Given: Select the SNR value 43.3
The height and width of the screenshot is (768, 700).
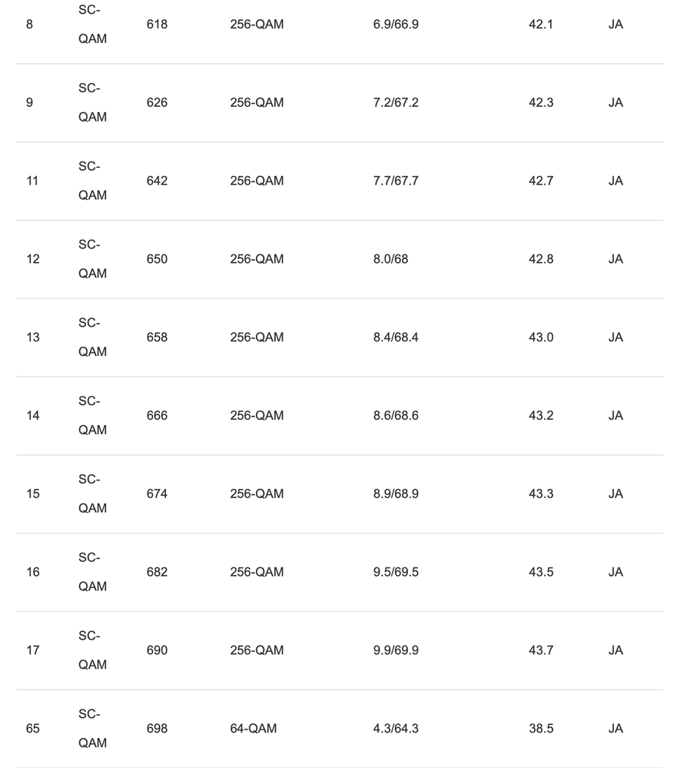Looking at the screenshot, I should 541,494.
